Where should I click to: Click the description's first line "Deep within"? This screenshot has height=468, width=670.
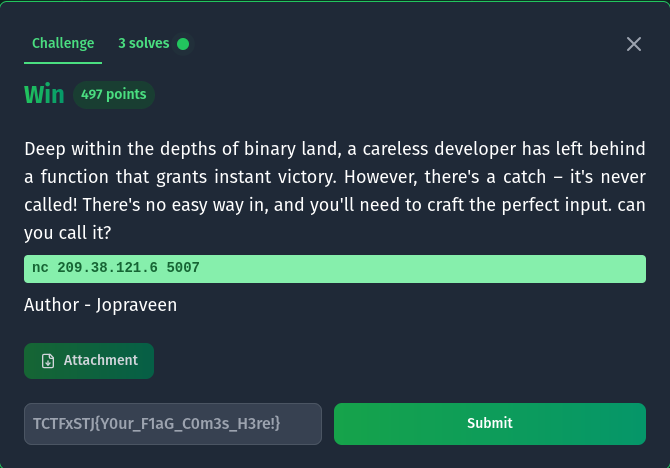point(68,150)
